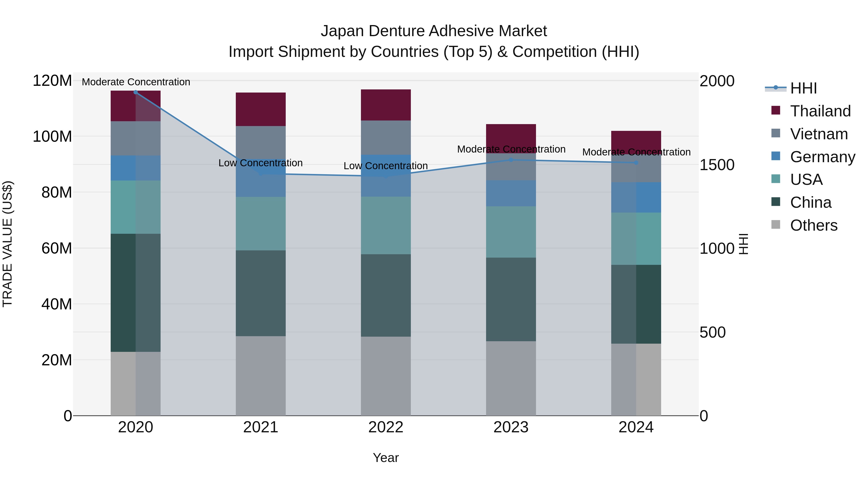Screen dimensions: 868x488
Task: Click the 2024 HHI data point marker
Action: (636, 163)
